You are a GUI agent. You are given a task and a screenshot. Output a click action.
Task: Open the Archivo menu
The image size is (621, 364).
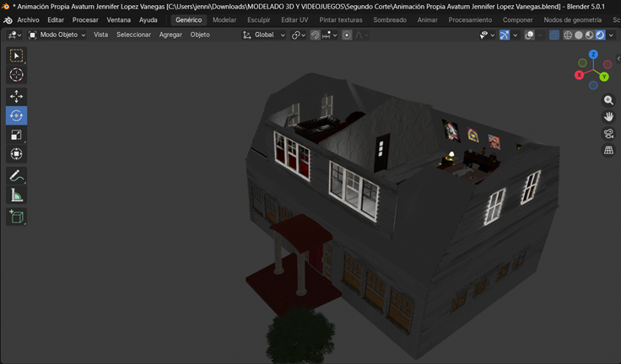tap(28, 19)
